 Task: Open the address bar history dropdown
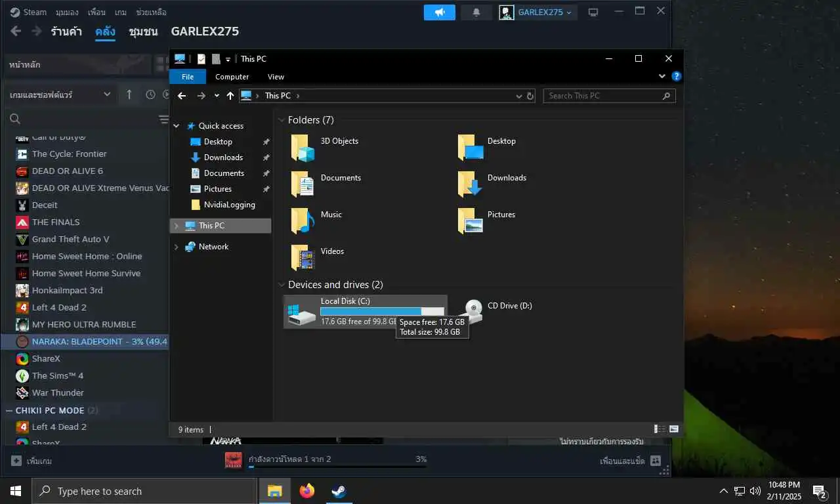(518, 96)
